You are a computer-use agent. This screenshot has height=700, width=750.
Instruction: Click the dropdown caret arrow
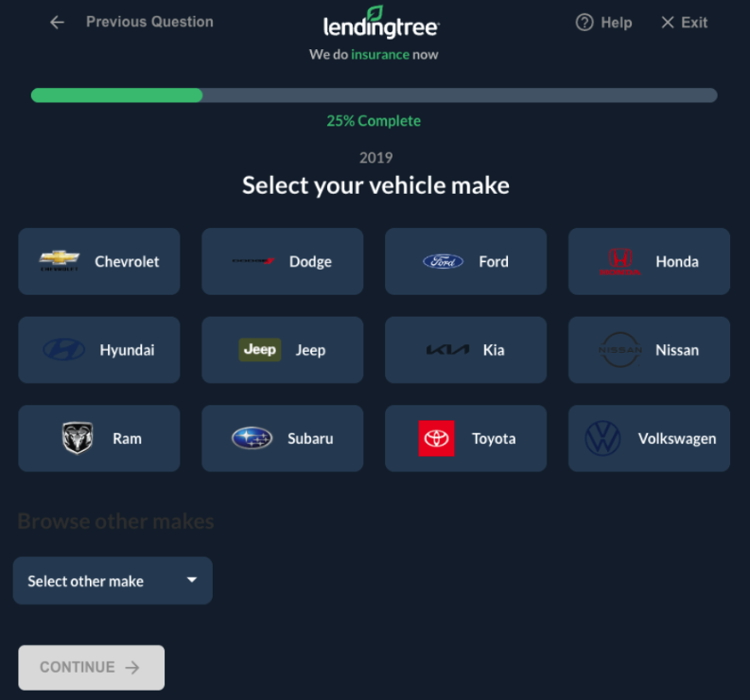(x=192, y=580)
